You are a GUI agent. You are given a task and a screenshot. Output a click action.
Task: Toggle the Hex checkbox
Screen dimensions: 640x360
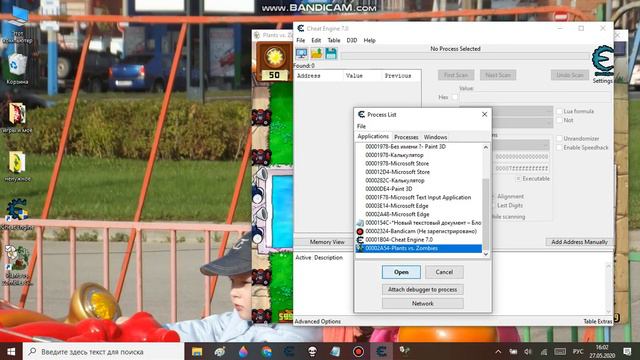click(x=455, y=97)
